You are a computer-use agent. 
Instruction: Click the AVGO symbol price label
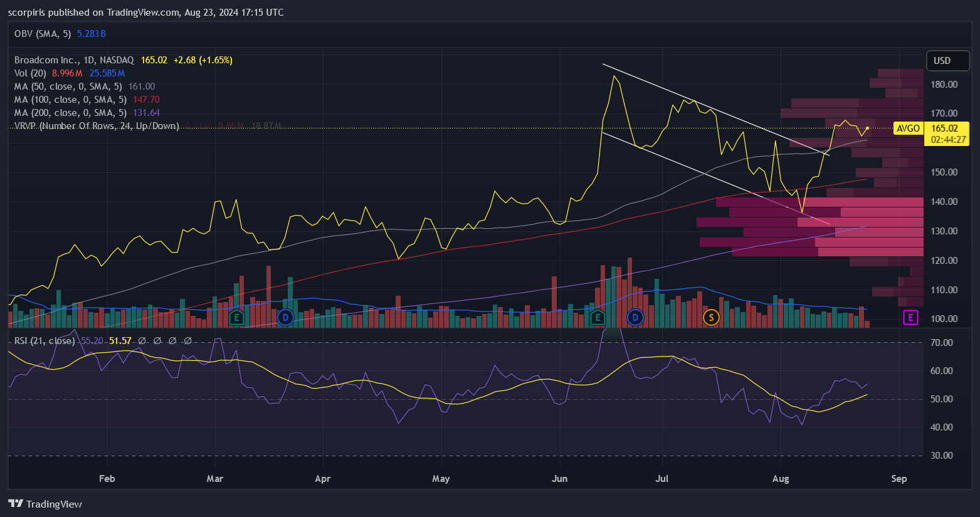click(908, 128)
